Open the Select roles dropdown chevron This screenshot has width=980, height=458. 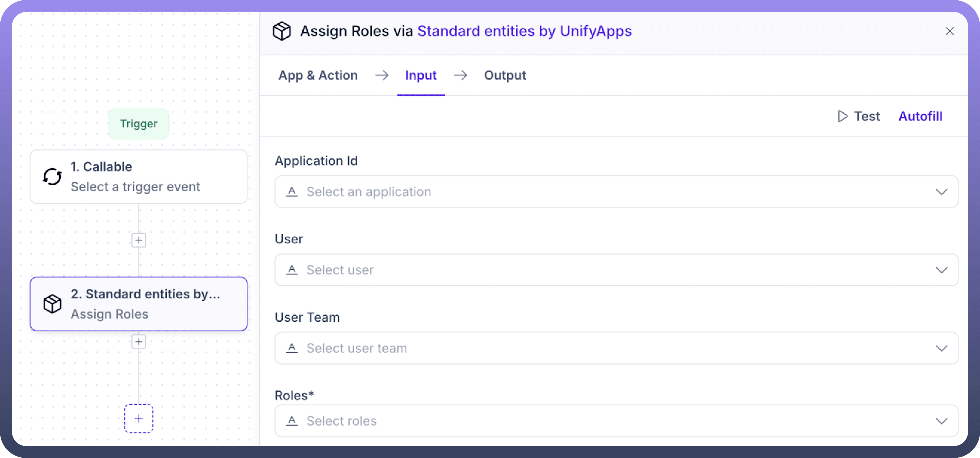click(x=941, y=421)
